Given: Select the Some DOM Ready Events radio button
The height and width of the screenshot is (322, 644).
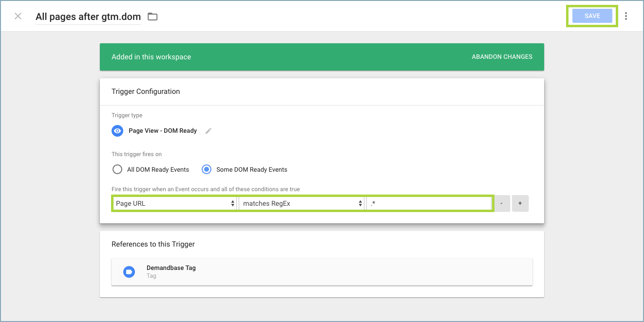Looking at the screenshot, I should (207, 170).
